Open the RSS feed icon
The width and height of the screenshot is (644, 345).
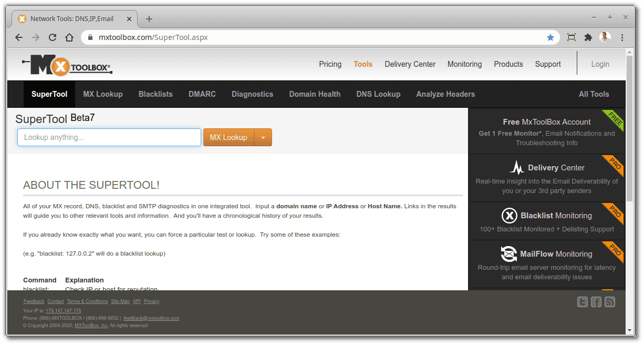pyautogui.click(x=610, y=302)
